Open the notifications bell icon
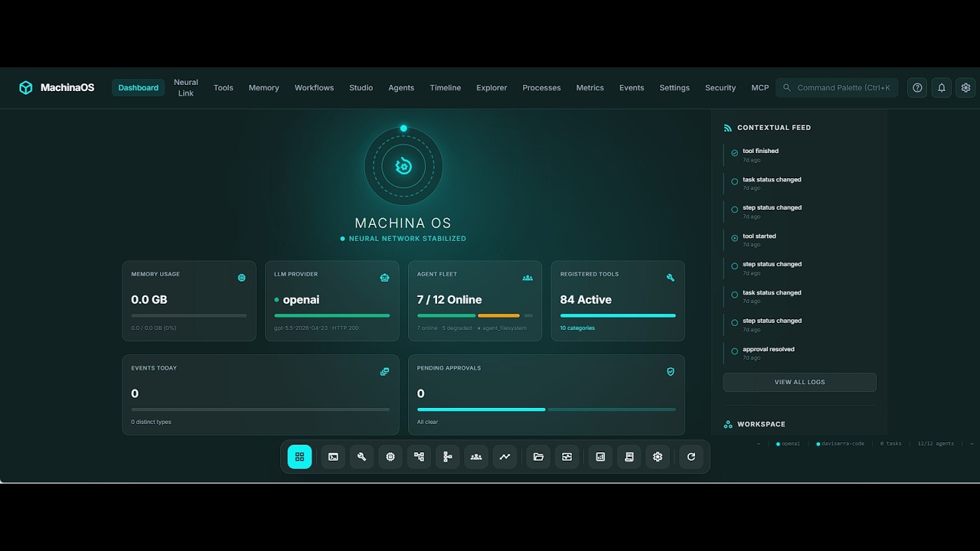 pos(942,88)
